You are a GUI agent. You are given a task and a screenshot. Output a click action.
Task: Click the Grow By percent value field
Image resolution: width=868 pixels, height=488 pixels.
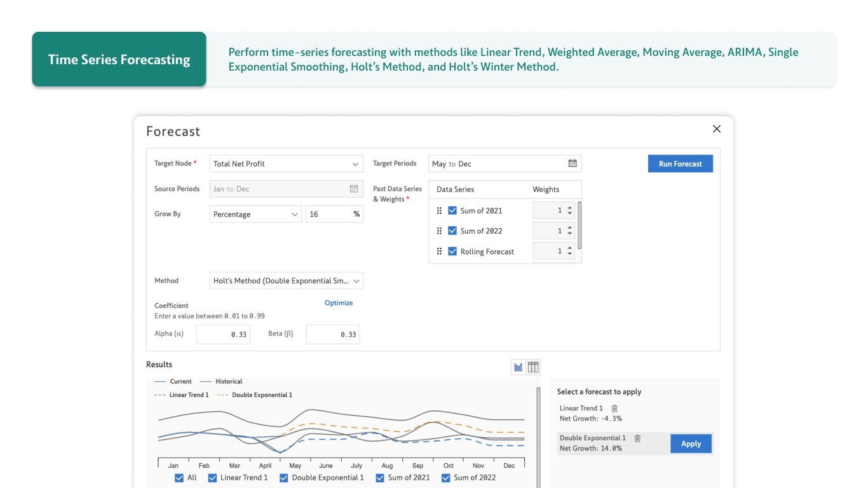(x=334, y=214)
